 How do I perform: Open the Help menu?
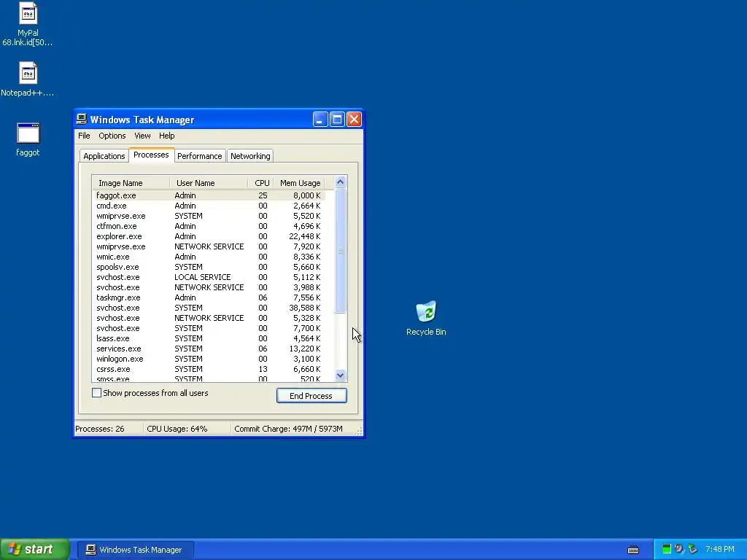(x=167, y=136)
